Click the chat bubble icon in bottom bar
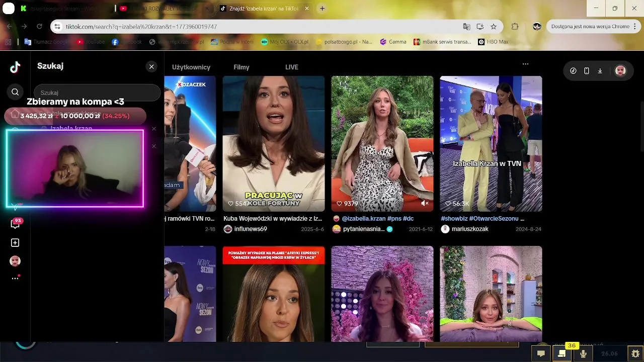The width and height of the screenshot is (644, 362). (x=541, y=354)
